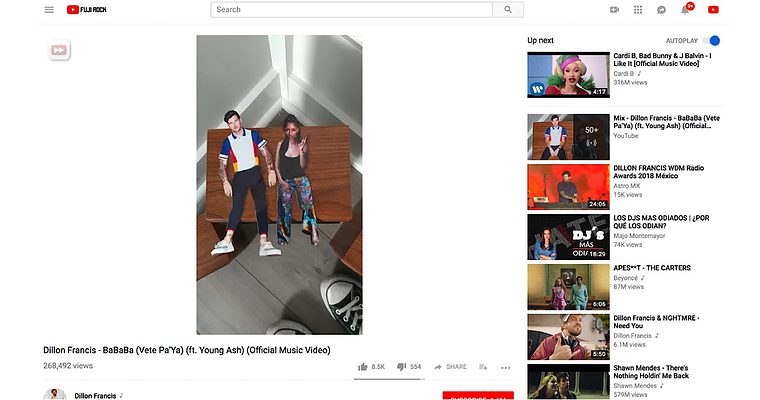The height and width of the screenshot is (400, 760).
Task: Open the hamburger guide menu
Action: click(49, 9)
